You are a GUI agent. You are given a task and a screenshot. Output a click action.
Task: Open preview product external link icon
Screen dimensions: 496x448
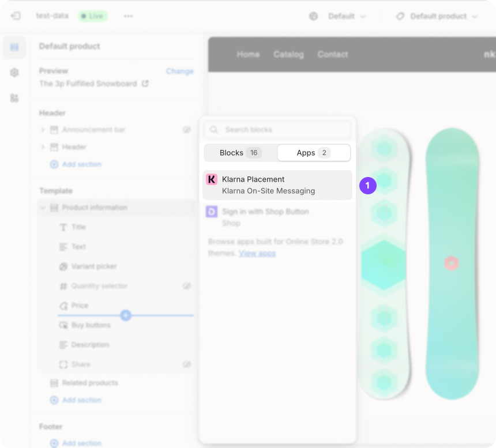pos(145,84)
